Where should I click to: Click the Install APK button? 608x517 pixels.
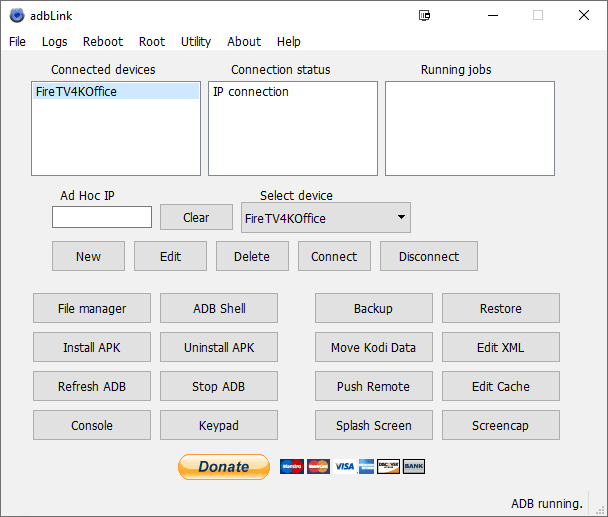coord(92,347)
